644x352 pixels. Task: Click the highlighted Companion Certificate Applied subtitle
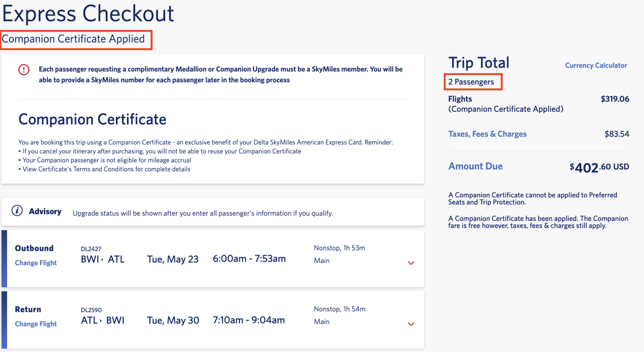coord(73,39)
